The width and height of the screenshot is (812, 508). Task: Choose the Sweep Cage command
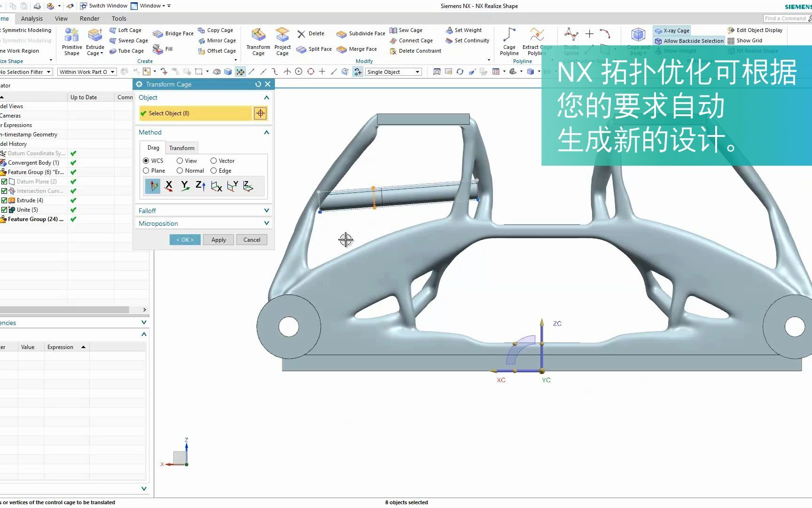128,40
